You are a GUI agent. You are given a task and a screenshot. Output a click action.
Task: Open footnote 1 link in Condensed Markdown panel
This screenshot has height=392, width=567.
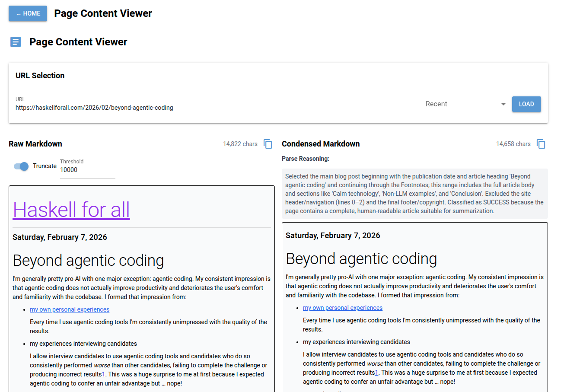pyautogui.click(x=377, y=372)
